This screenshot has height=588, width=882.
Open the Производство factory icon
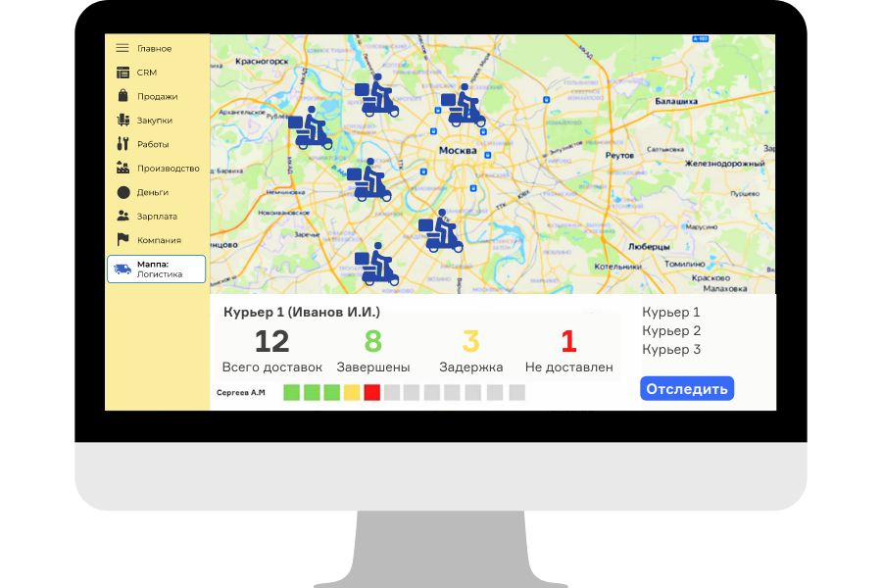click(122, 168)
